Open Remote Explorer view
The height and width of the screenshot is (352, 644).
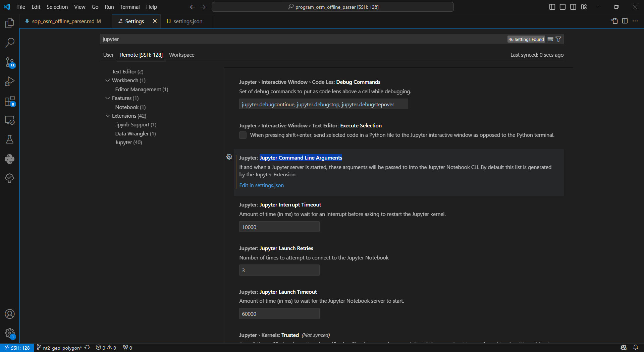click(x=10, y=120)
